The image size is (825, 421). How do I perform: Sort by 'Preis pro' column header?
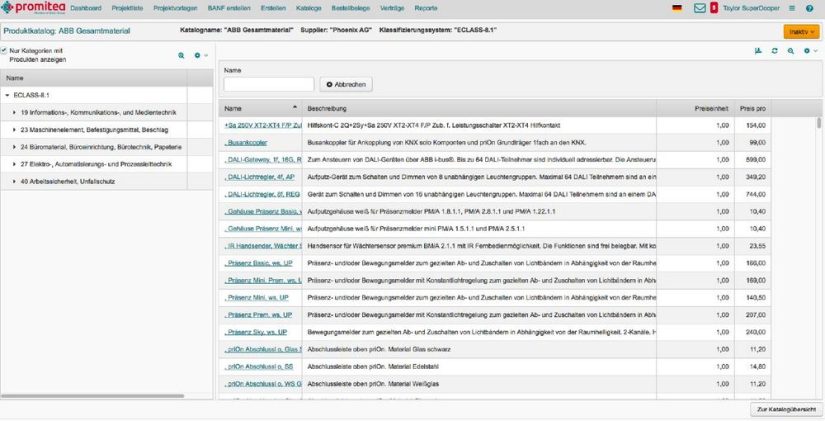coord(753,108)
